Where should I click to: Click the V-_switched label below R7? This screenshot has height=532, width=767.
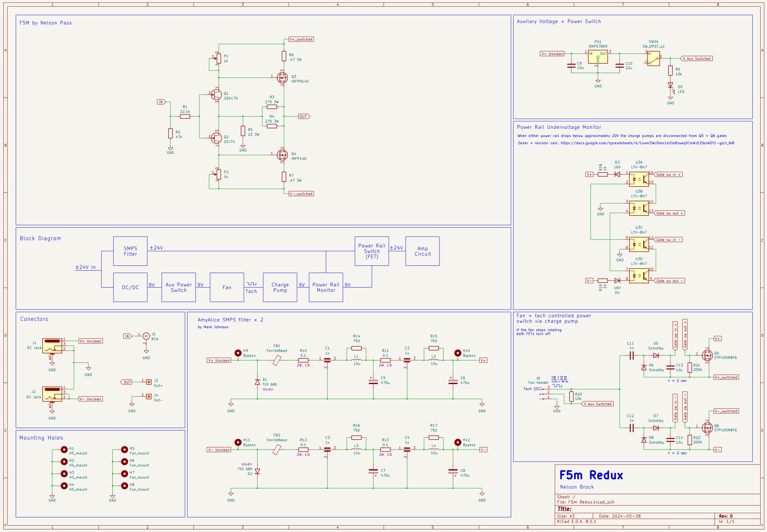point(301,194)
